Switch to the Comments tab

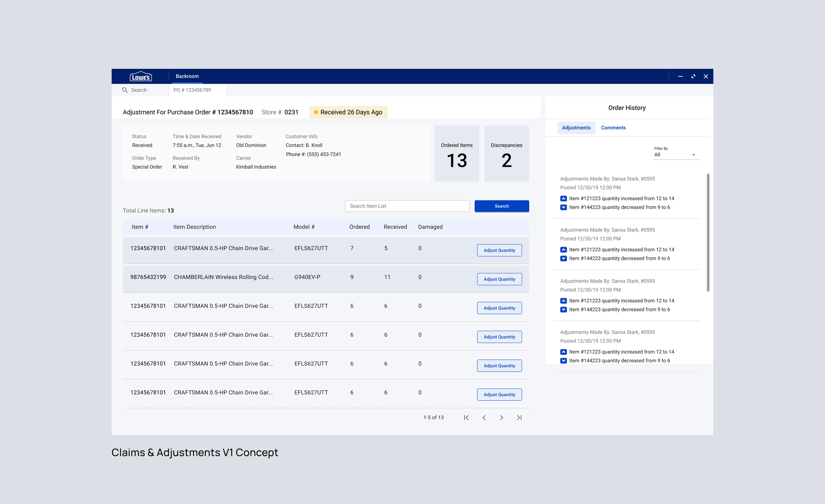click(613, 128)
